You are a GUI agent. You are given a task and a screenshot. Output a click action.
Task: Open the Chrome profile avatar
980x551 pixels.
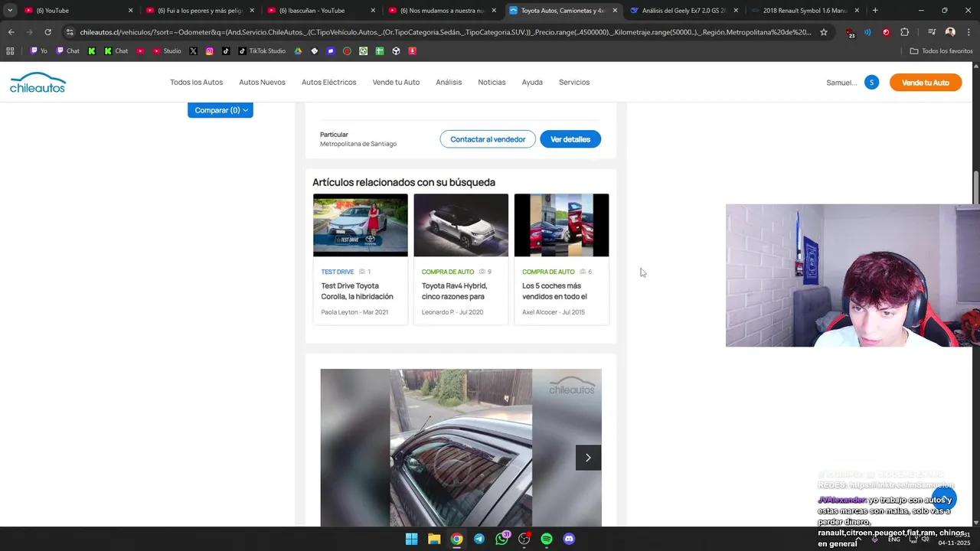pyautogui.click(x=950, y=32)
